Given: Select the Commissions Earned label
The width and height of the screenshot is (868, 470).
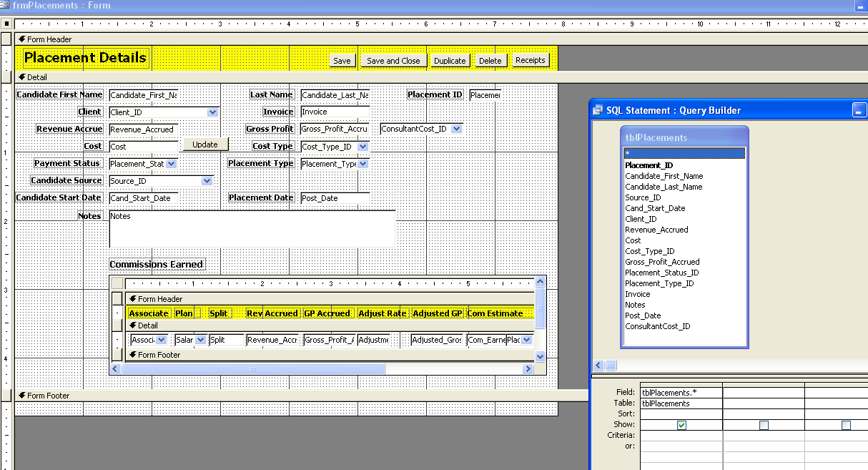Looking at the screenshot, I should coord(157,264).
